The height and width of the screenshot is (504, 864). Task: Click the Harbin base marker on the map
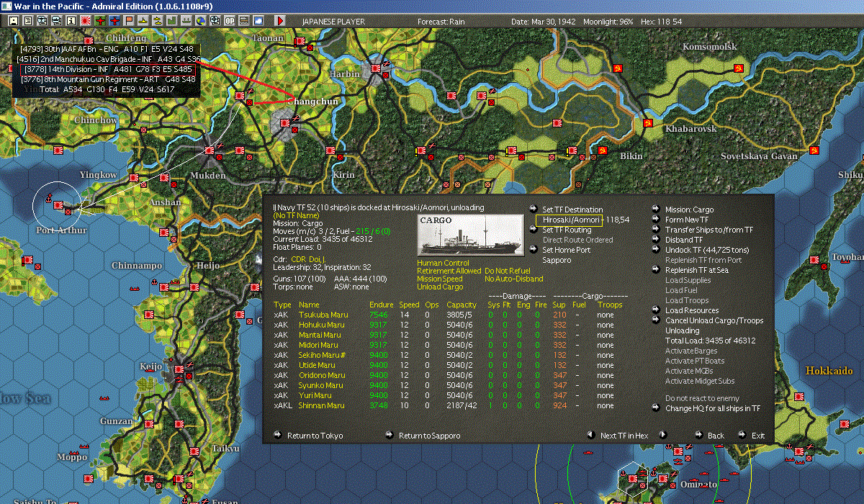click(375, 68)
